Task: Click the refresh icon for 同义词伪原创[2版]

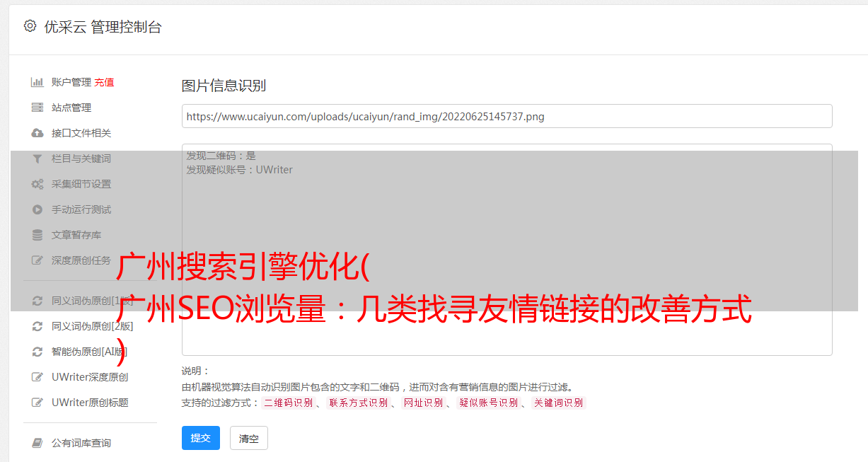Action: (37, 326)
